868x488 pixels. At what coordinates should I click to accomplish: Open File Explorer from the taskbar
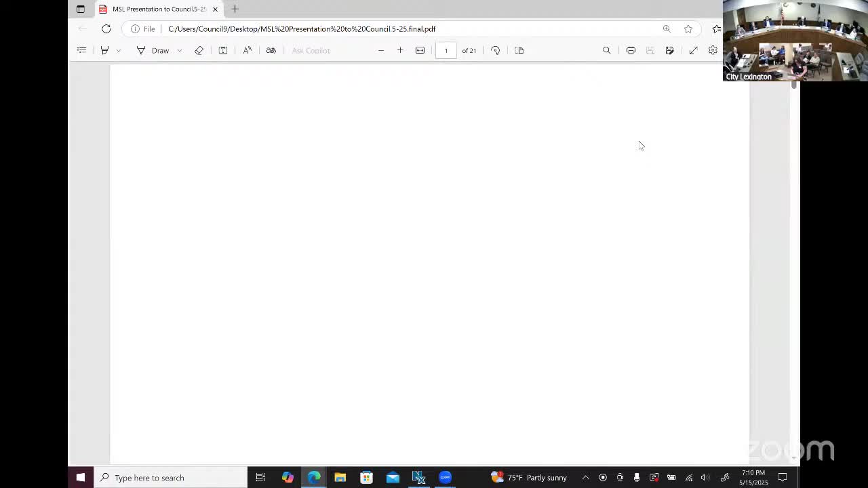pyautogui.click(x=340, y=477)
